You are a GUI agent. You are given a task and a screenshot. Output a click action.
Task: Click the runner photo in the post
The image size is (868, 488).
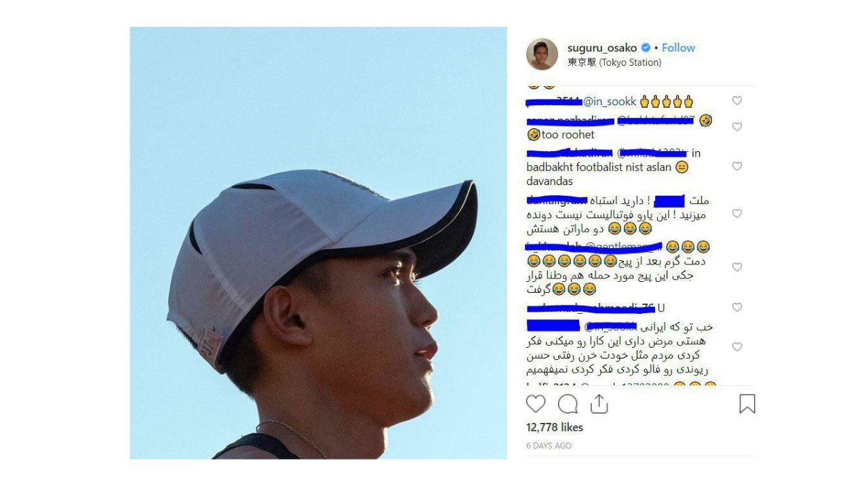(318, 243)
